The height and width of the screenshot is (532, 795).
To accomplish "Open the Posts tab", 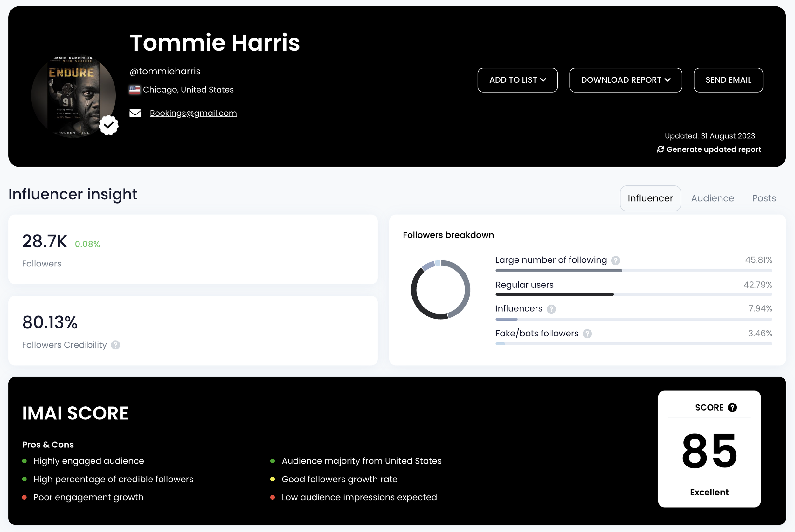I will tap(764, 198).
